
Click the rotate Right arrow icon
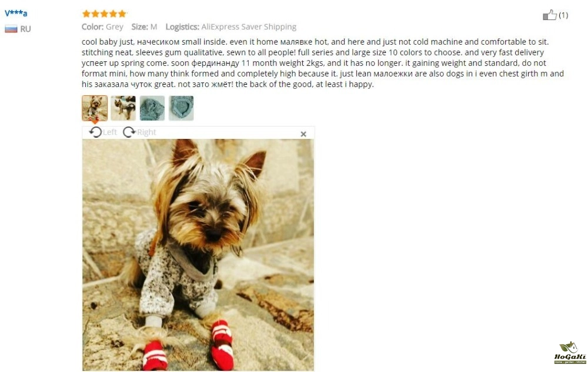(129, 132)
